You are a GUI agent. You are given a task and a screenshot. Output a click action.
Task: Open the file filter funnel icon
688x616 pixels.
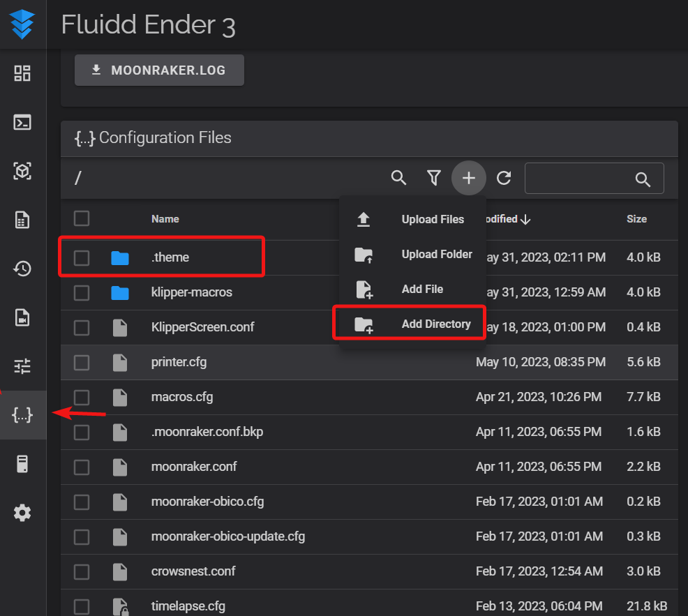[x=434, y=178]
